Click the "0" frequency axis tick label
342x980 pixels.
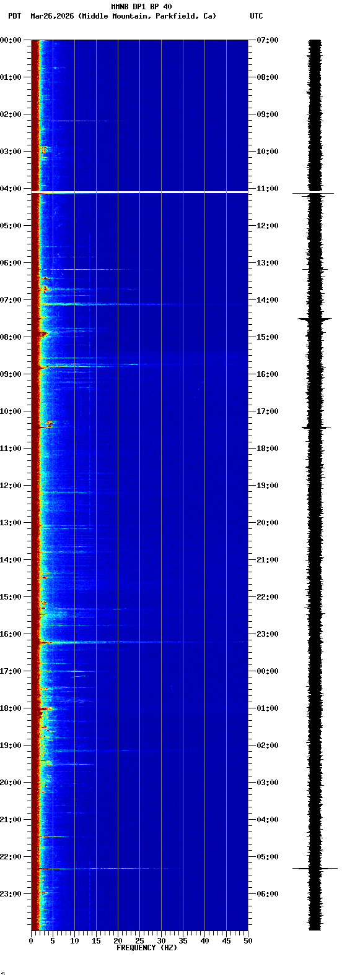pyautogui.click(x=31, y=941)
